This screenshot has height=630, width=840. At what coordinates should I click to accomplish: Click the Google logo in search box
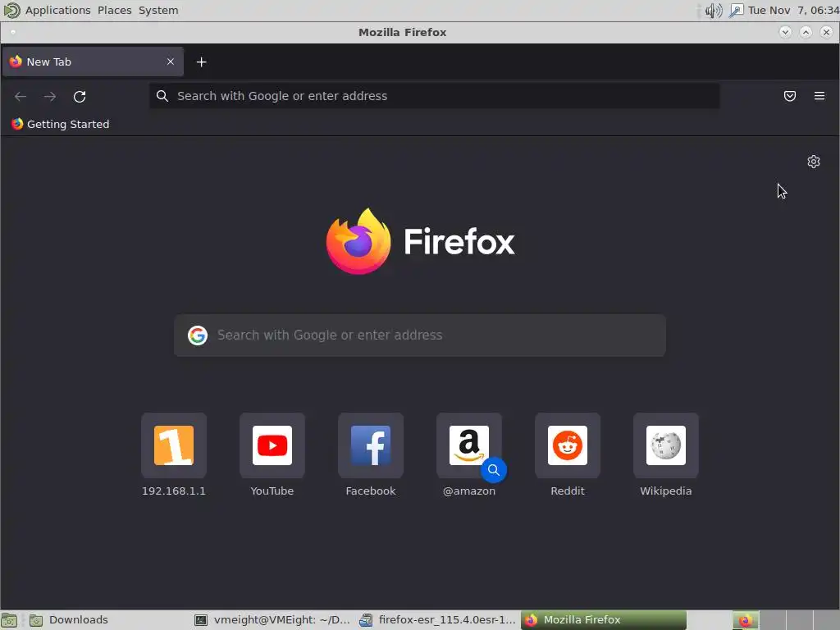pyautogui.click(x=197, y=336)
